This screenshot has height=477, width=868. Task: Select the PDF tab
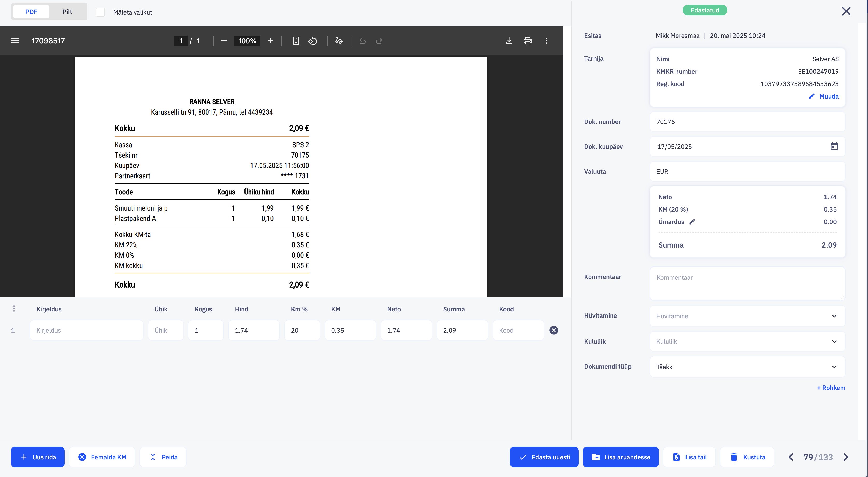(x=31, y=12)
